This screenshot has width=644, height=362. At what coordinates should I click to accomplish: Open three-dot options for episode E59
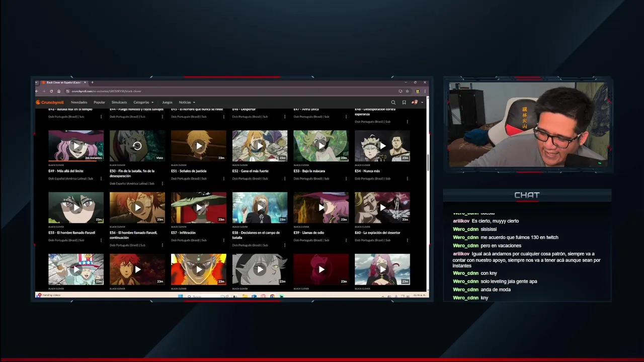click(346, 240)
